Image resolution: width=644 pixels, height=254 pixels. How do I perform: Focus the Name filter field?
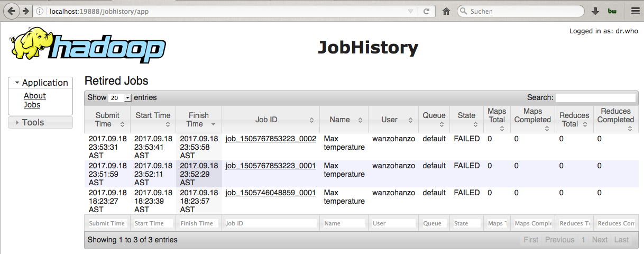tap(344, 223)
